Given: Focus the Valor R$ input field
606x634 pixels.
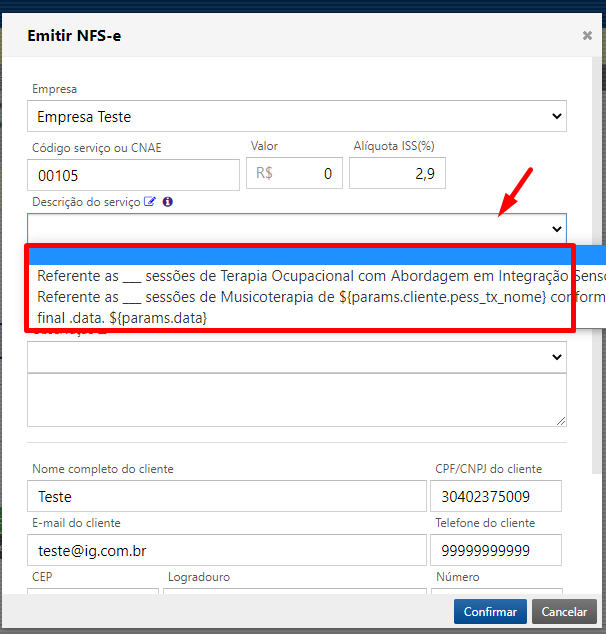Looking at the screenshot, I should [294, 173].
